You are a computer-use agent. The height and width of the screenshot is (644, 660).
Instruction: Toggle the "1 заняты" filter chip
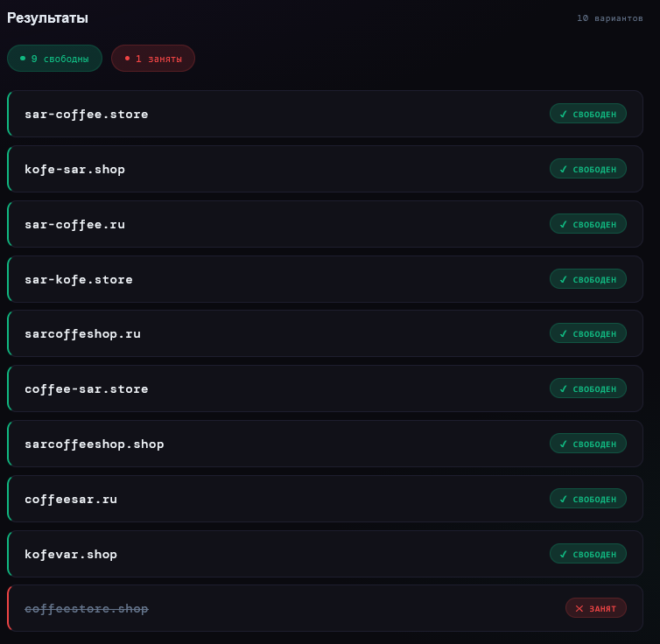click(153, 59)
